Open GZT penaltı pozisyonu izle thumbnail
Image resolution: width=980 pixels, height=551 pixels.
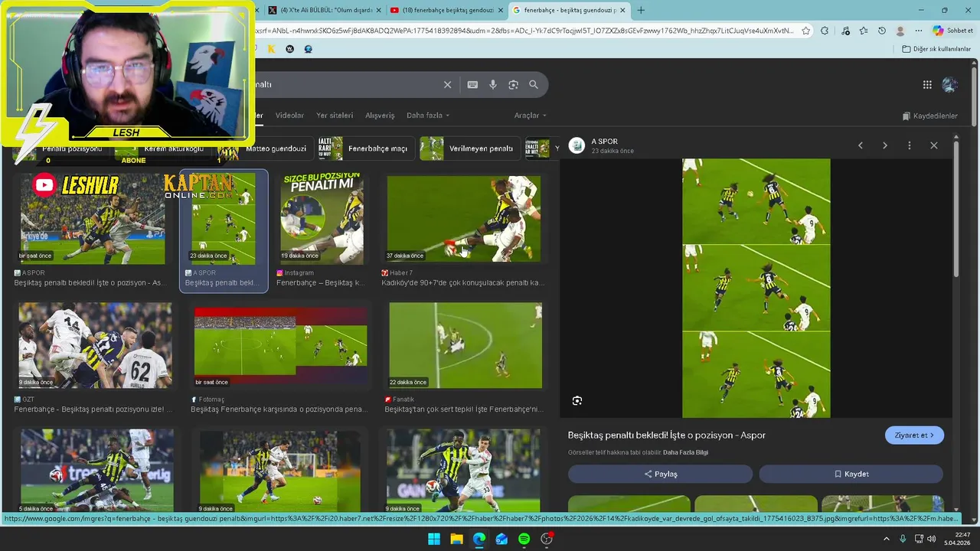click(x=95, y=345)
